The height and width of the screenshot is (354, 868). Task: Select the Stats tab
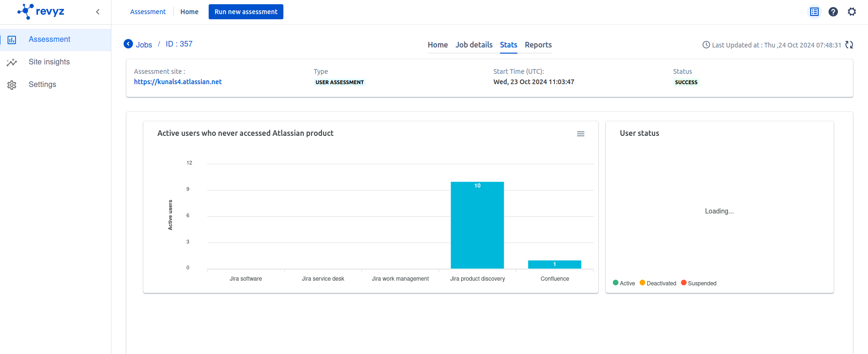click(508, 45)
